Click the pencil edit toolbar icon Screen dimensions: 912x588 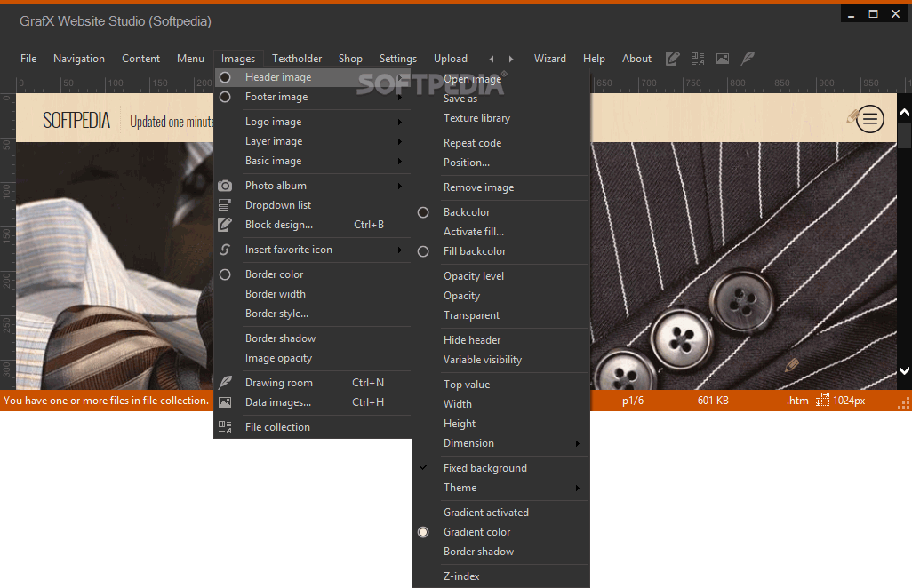[x=672, y=58]
